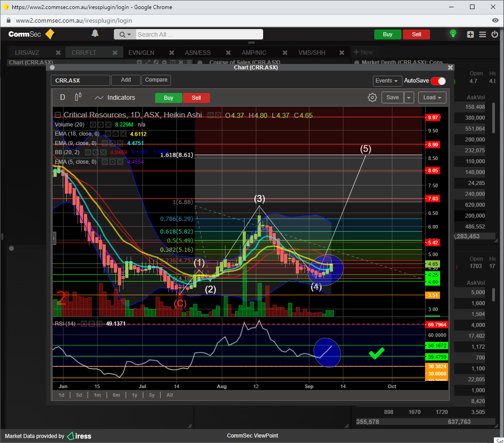Expand the Events dropdown

[387, 81]
